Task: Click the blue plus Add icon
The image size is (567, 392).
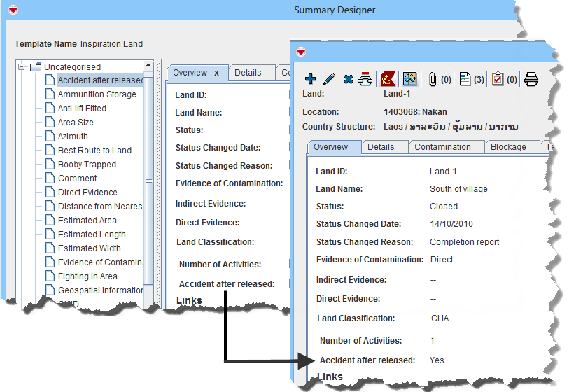Action: [311, 79]
